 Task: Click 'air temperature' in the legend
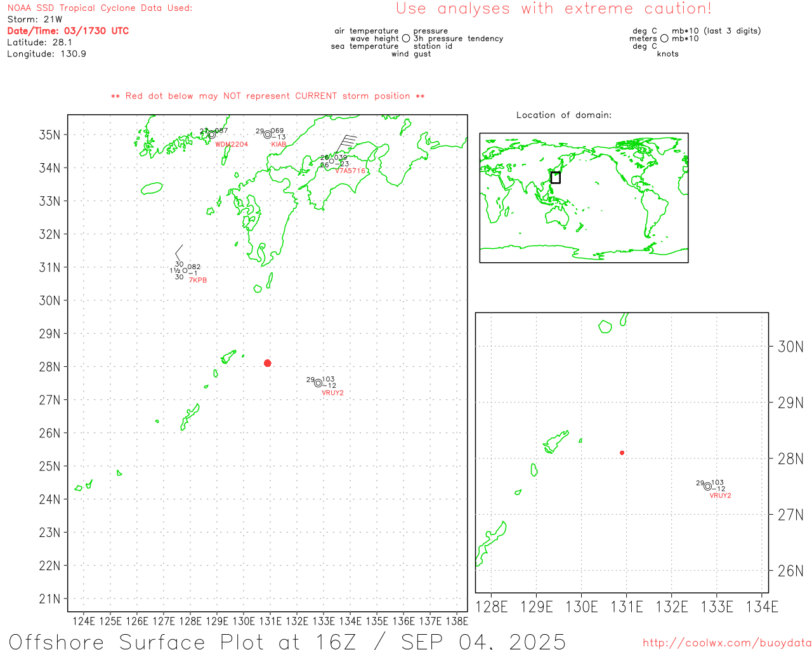(x=367, y=31)
